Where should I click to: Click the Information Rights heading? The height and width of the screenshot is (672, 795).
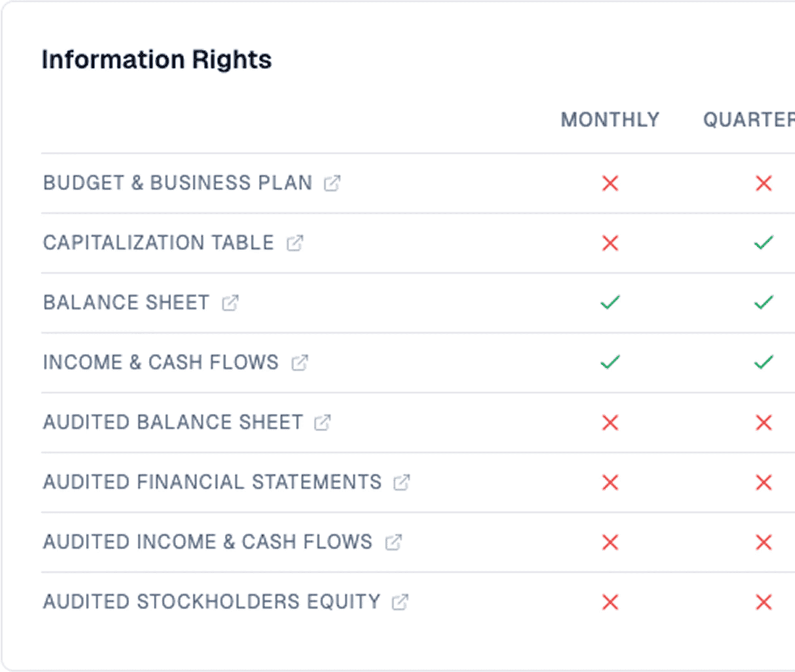point(157,60)
